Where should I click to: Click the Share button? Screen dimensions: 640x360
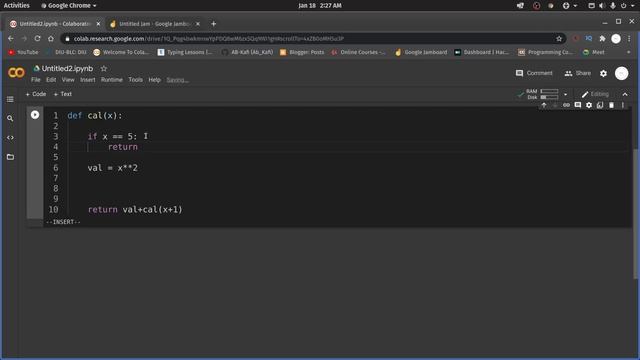[578, 73]
